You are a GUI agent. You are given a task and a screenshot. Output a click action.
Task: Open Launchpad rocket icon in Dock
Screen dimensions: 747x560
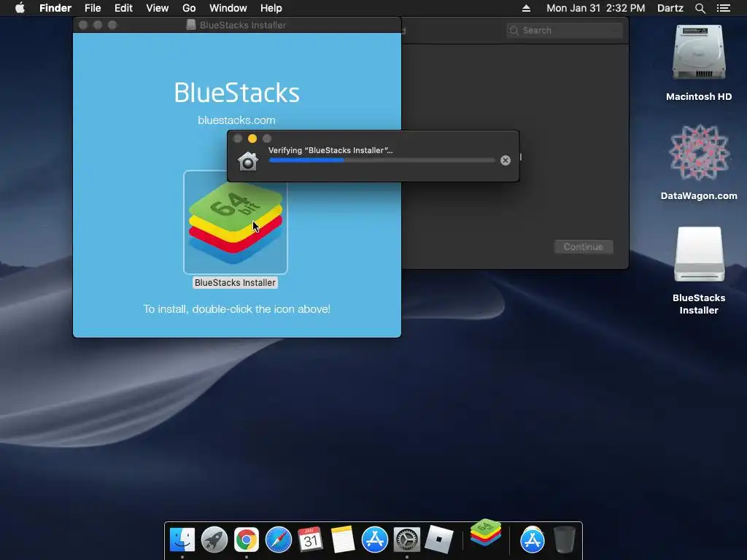pyautogui.click(x=214, y=540)
